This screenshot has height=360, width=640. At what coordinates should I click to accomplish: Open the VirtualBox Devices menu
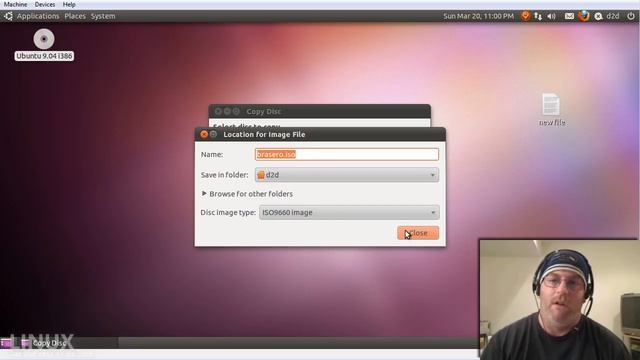click(x=45, y=4)
